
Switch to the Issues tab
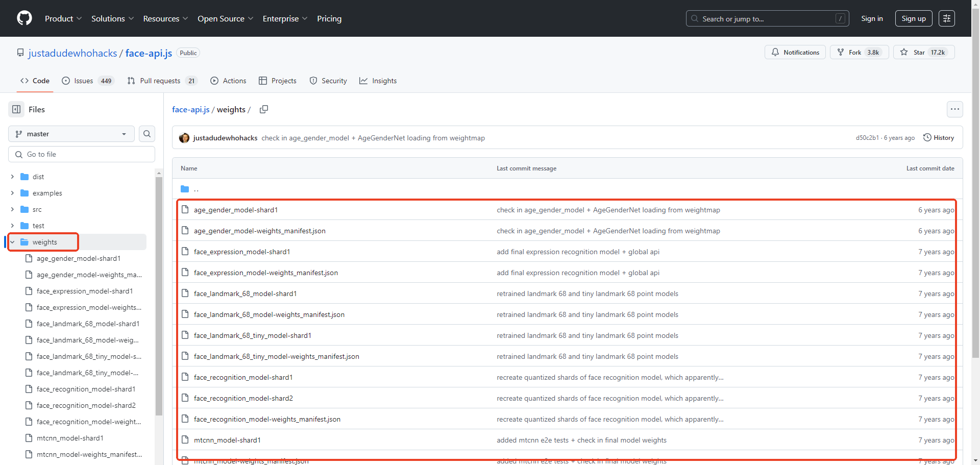[88, 81]
